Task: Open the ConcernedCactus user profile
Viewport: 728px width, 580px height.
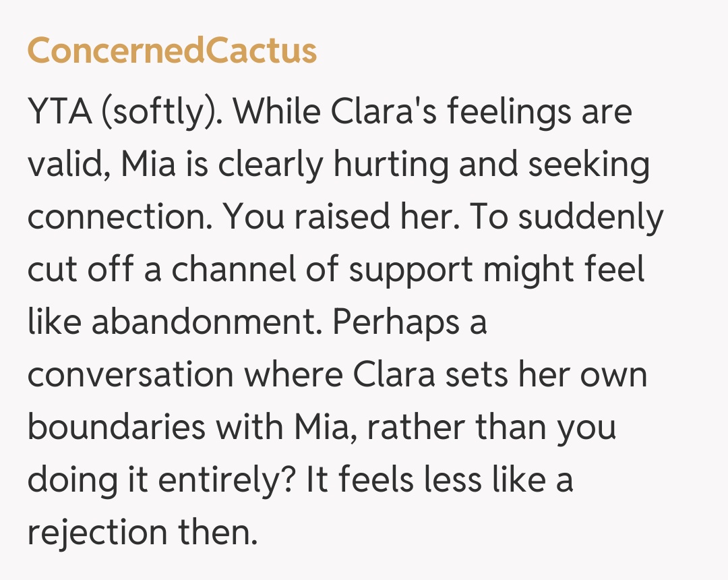Action: (x=172, y=51)
